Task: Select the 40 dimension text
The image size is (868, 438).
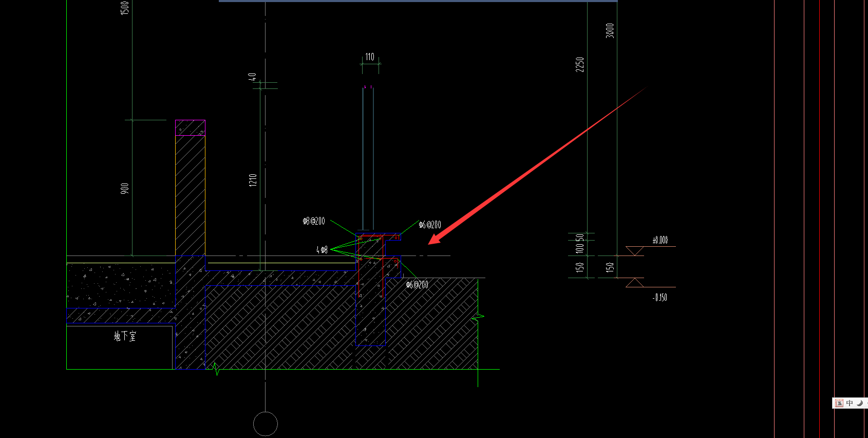Action: (x=252, y=77)
